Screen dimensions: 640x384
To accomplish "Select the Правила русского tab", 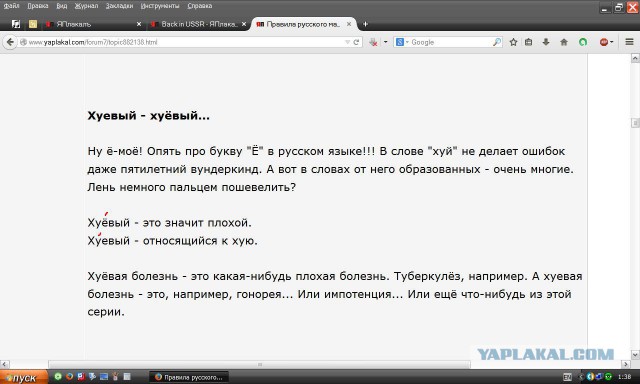I will pos(304,24).
